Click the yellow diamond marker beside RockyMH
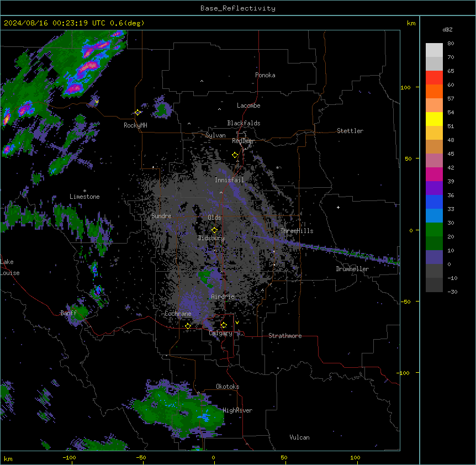The image size is (476, 465). tap(138, 113)
